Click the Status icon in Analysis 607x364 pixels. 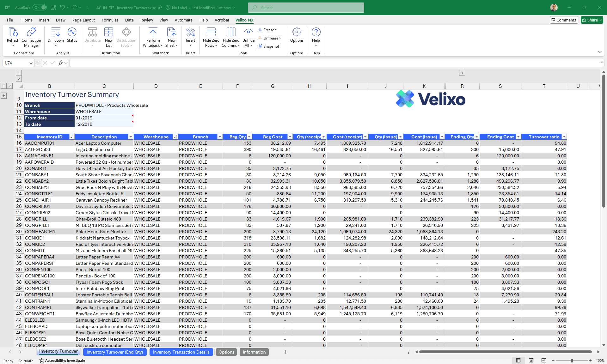click(72, 32)
